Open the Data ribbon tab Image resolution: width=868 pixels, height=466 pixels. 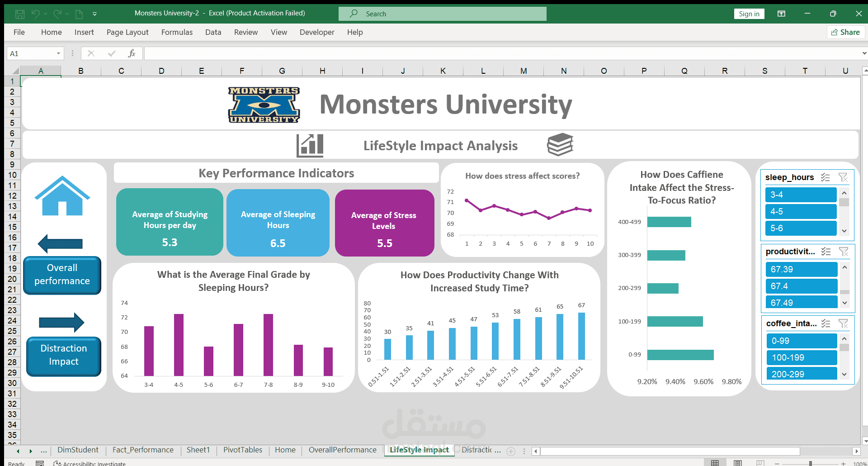click(213, 32)
